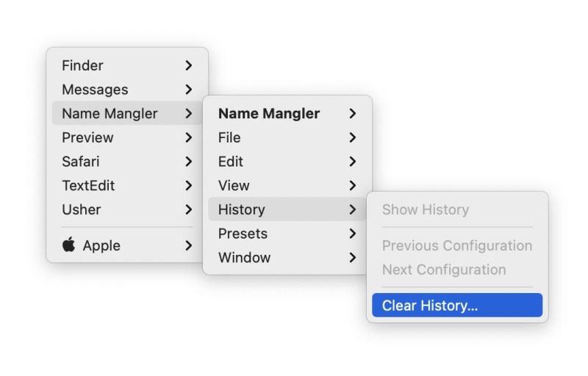Click the Apple logo icon
Viewport: 588px width, 376px height.
coord(68,245)
